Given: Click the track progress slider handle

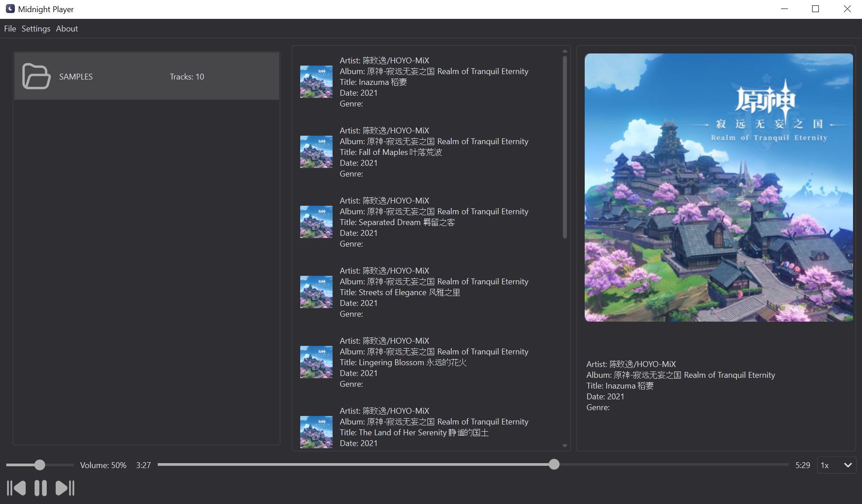Looking at the screenshot, I should click(x=554, y=464).
